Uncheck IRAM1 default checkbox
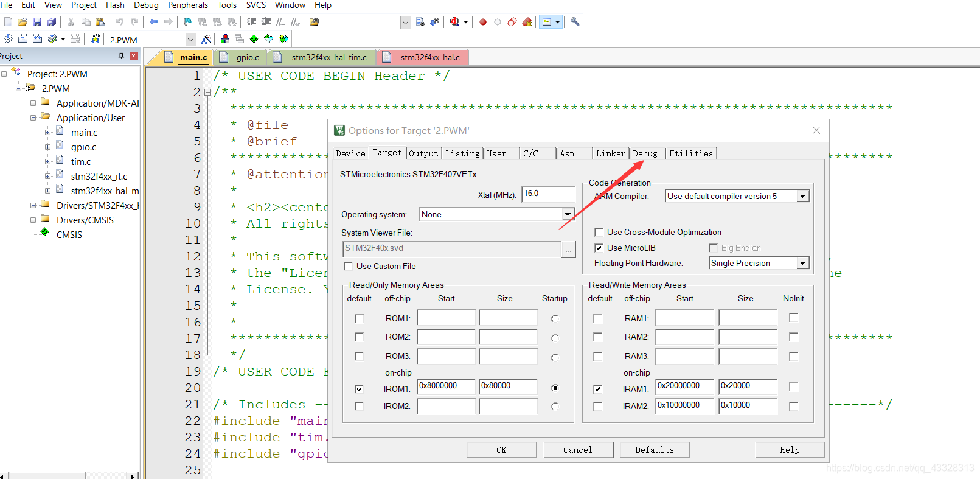 [597, 388]
